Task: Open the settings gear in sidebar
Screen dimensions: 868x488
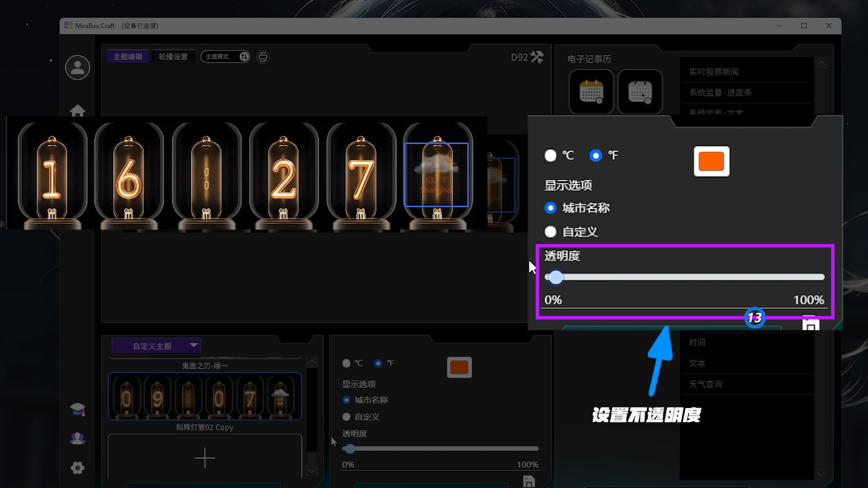Action: click(77, 468)
